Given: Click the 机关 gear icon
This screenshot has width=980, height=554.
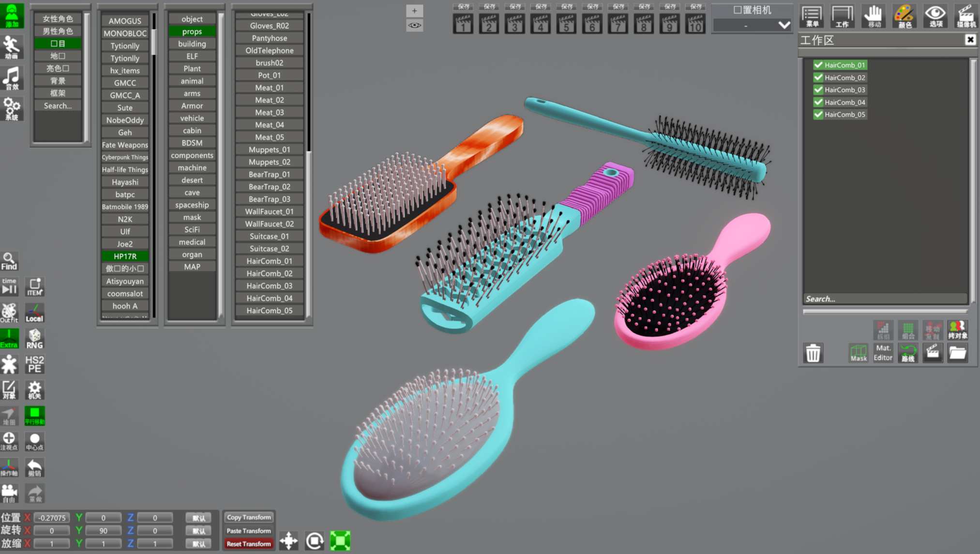Looking at the screenshot, I should (x=34, y=390).
